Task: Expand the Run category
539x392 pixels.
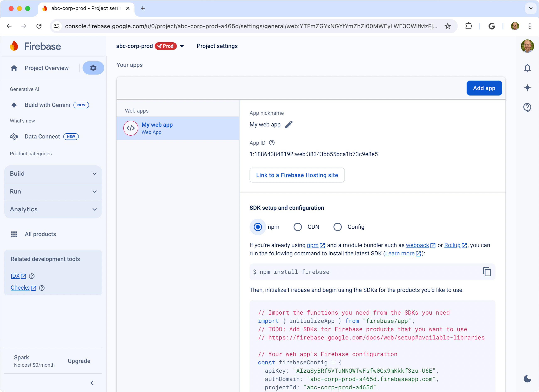Action: (53, 191)
